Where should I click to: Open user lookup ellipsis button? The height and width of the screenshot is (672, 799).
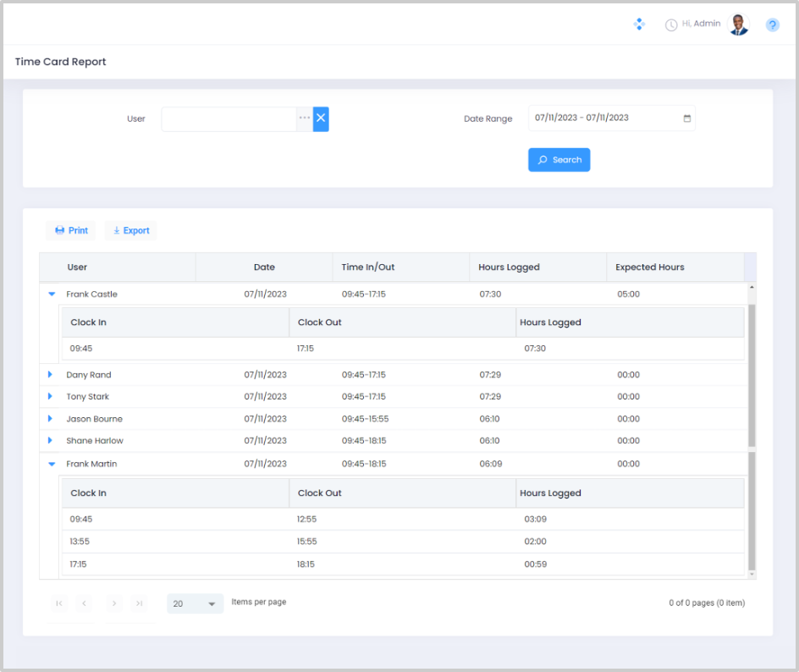[x=305, y=118]
